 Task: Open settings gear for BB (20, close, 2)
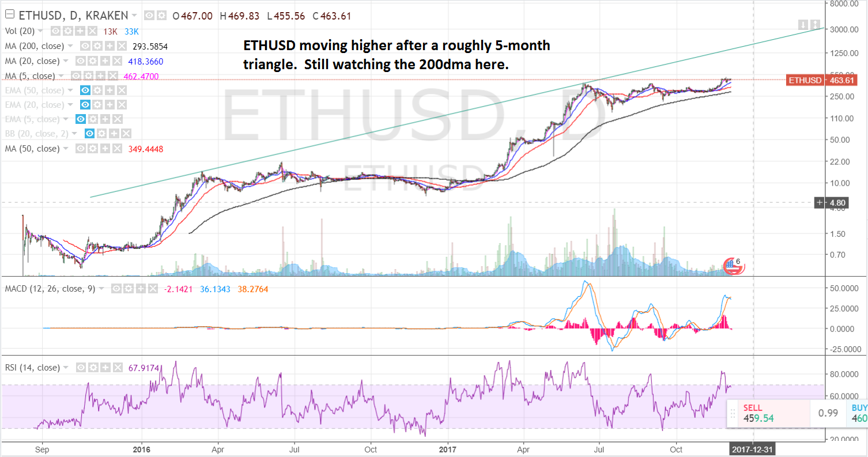[x=100, y=134]
